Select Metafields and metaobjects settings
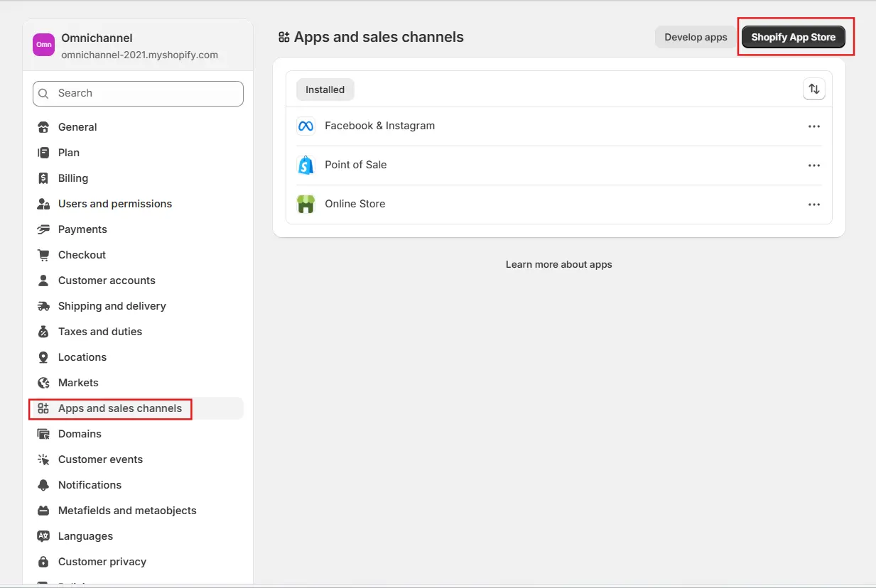The width and height of the screenshot is (876, 588). click(127, 510)
